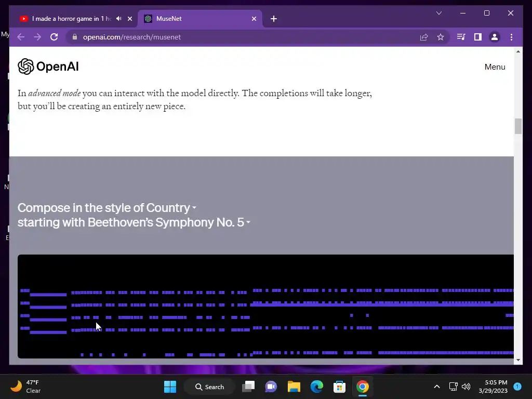Open the Teams Chat taskbar icon
This screenshot has height=399, width=532.
271,387
